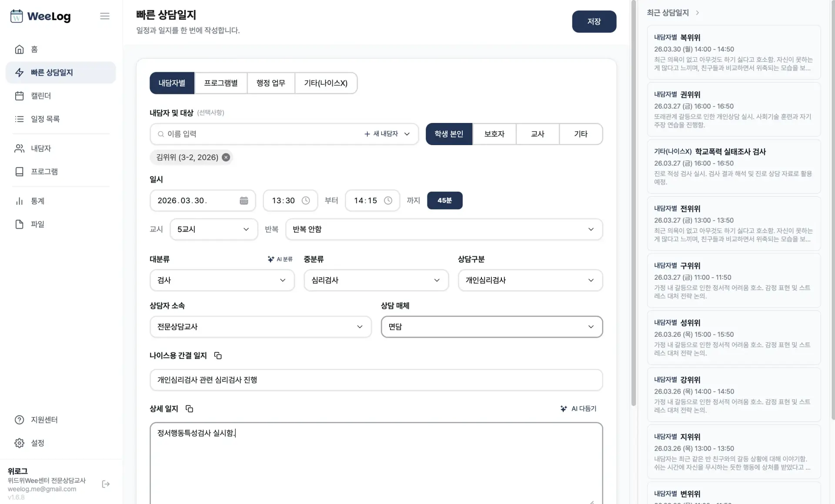Click the logout icon at bottom left

pyautogui.click(x=105, y=484)
